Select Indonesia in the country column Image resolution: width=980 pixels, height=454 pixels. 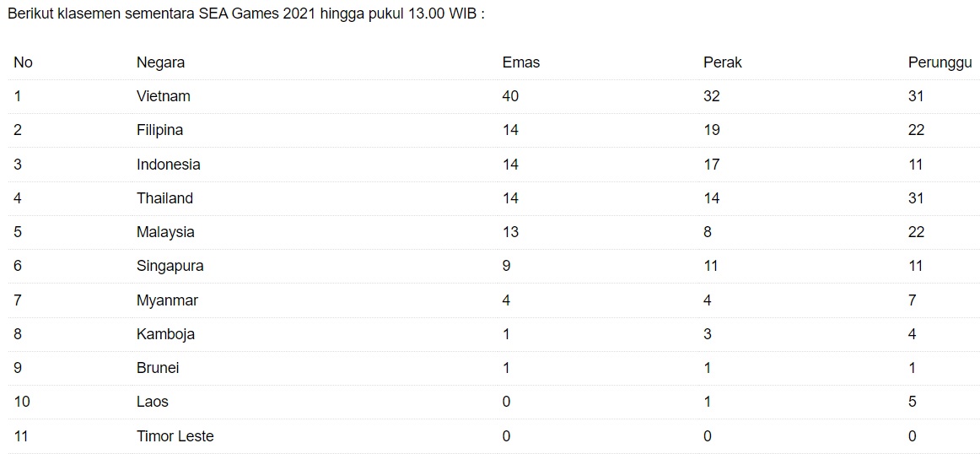168,165
